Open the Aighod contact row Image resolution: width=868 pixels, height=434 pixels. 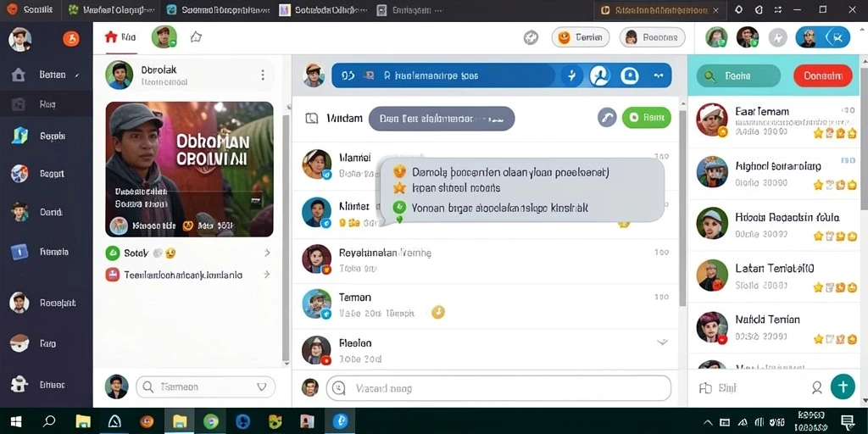(x=774, y=173)
